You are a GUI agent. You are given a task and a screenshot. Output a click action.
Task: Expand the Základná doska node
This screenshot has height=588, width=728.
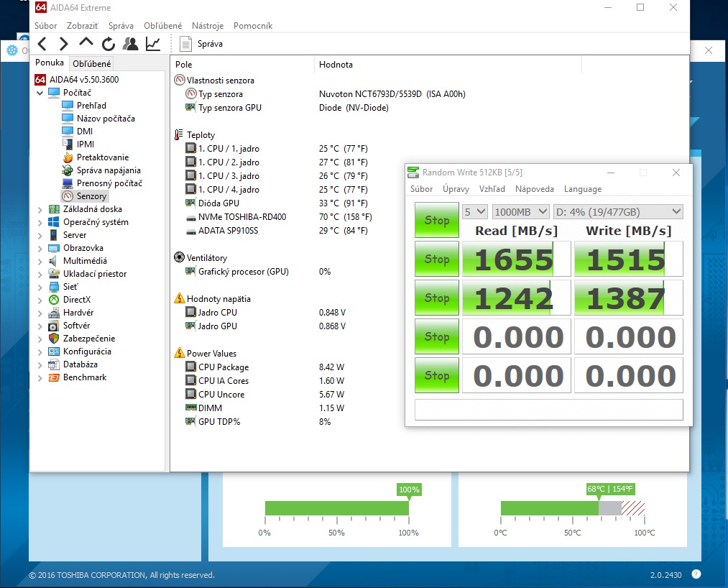click(x=40, y=209)
